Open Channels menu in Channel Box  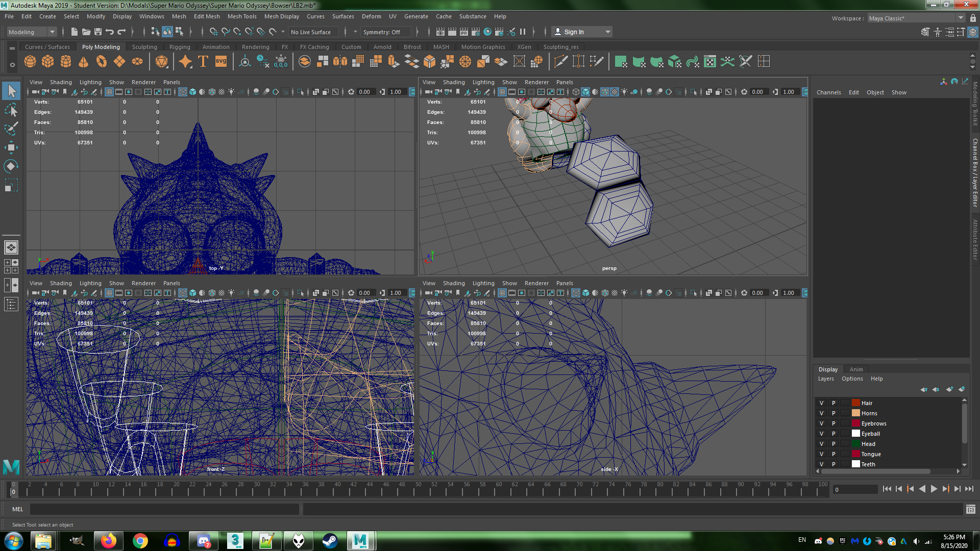[x=829, y=92]
